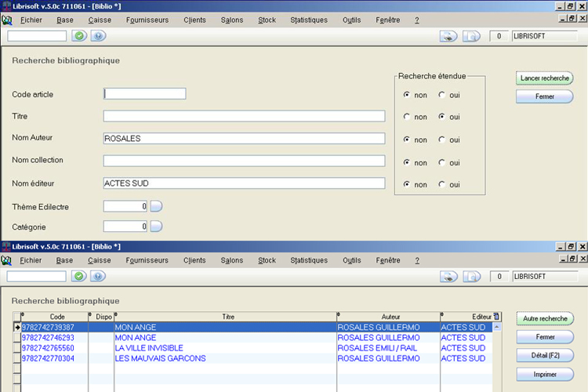This screenshot has height=392, width=588.
Task: Click the Lancer recherche button
Action: tap(544, 78)
